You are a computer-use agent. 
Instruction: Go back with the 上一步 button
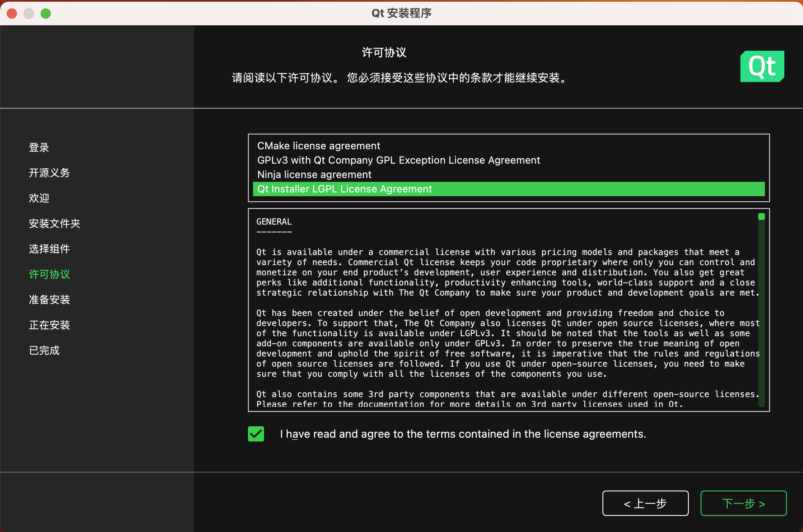[645, 503]
